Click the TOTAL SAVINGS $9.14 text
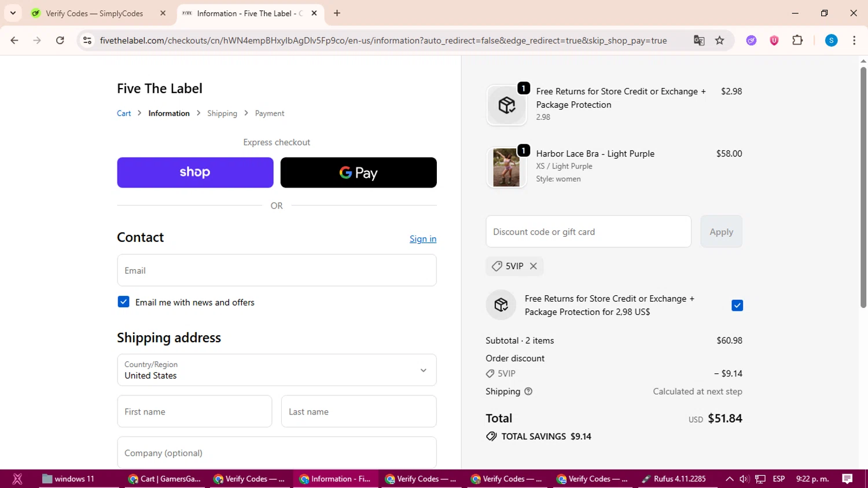This screenshot has width=868, height=488. pos(546,436)
